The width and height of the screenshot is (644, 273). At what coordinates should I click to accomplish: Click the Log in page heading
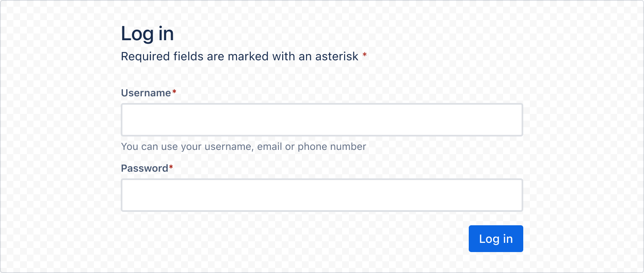148,33
